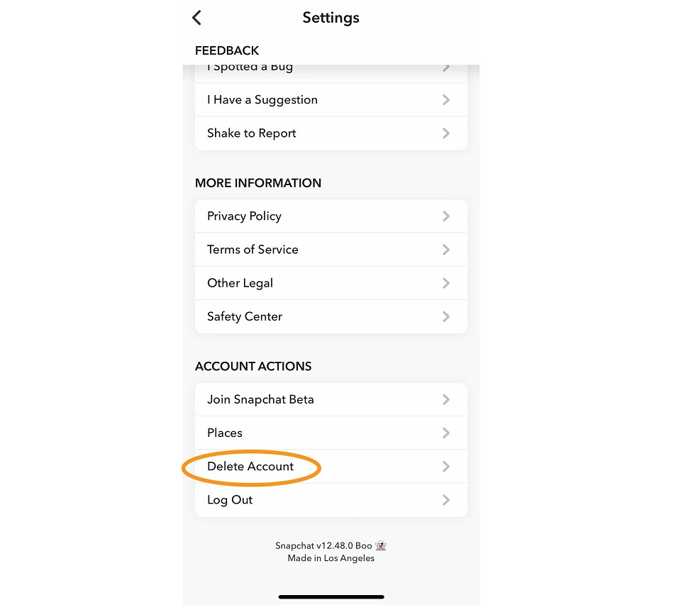Expand Log Out via its chevron
The image size is (700, 605).
[x=446, y=499]
